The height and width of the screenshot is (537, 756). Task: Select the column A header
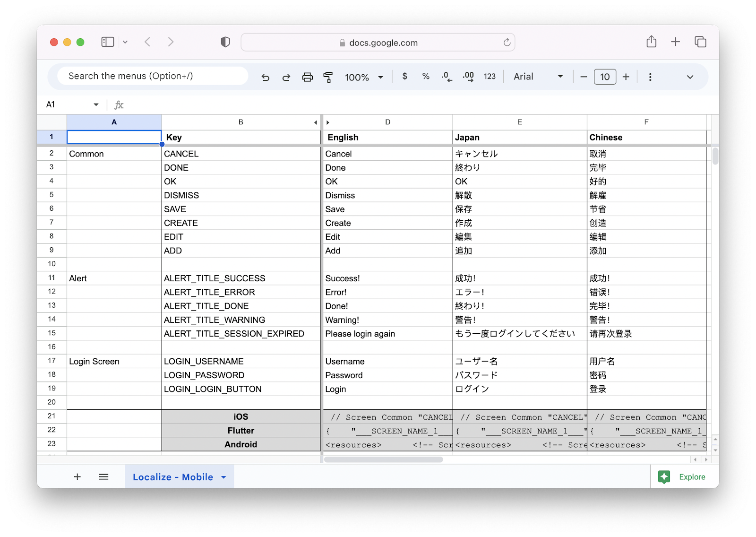coord(114,122)
